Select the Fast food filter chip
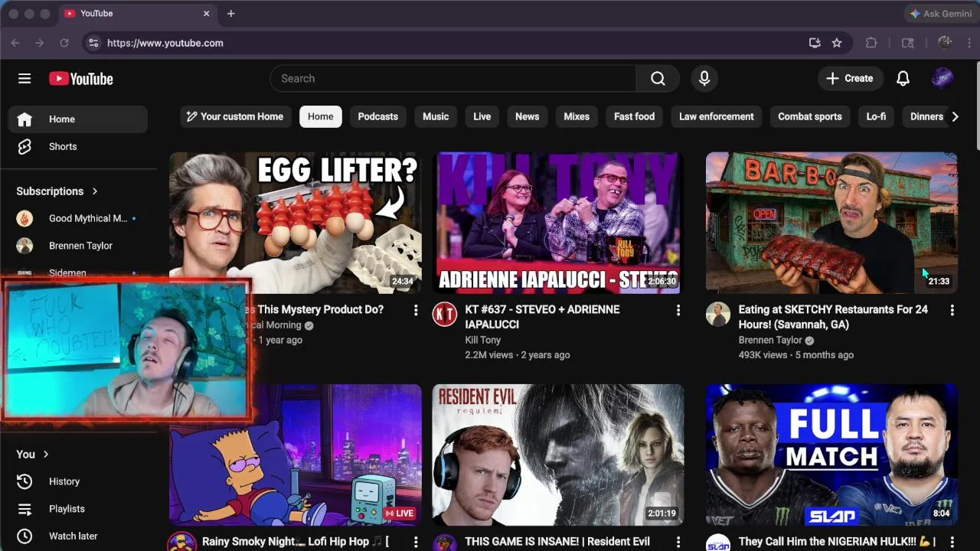Screen dimensions: 980x551 click(x=635, y=116)
